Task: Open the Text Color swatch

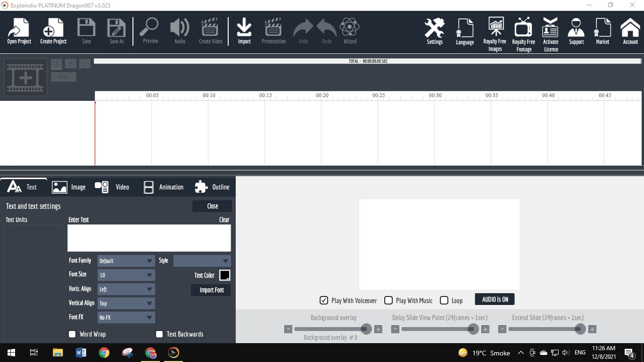Action: [x=225, y=275]
